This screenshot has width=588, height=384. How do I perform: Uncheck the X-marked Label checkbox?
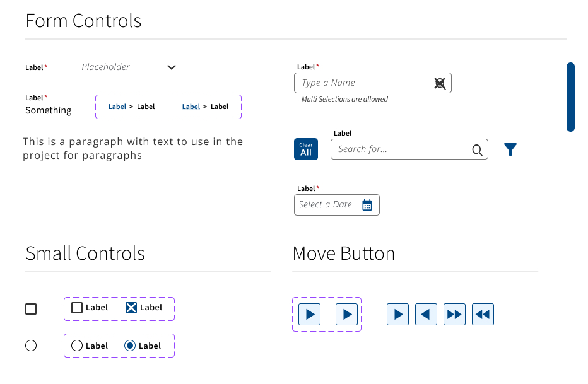[131, 308]
